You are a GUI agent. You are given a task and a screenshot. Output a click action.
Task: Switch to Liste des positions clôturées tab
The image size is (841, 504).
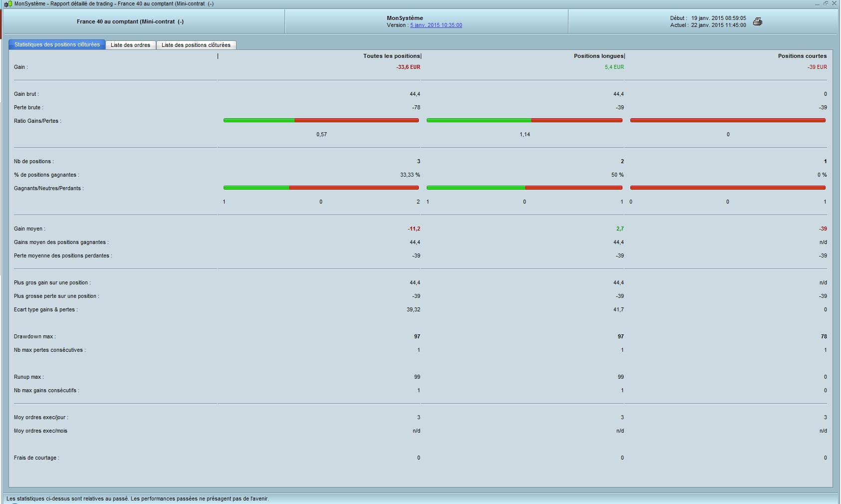(x=196, y=45)
